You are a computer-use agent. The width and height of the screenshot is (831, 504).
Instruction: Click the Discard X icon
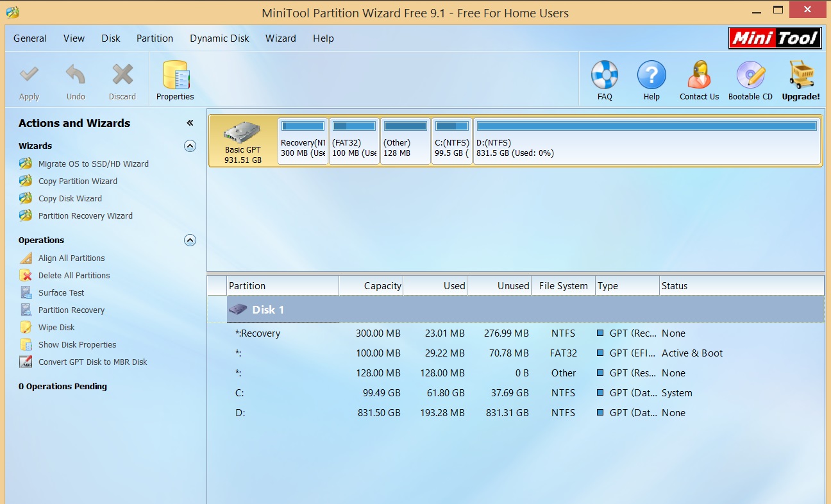coord(122,74)
